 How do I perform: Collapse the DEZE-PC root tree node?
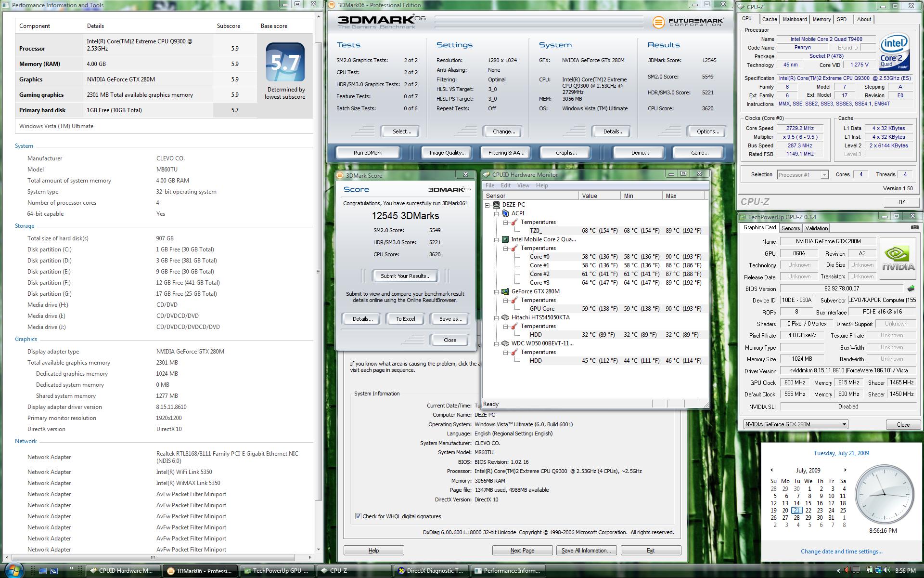pos(488,205)
